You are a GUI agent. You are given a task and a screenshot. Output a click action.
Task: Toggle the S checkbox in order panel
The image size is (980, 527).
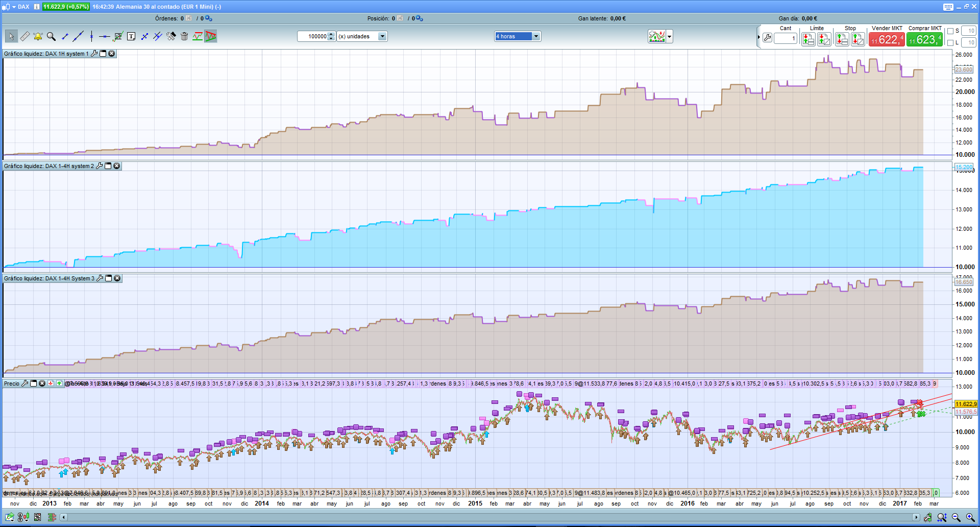click(950, 31)
